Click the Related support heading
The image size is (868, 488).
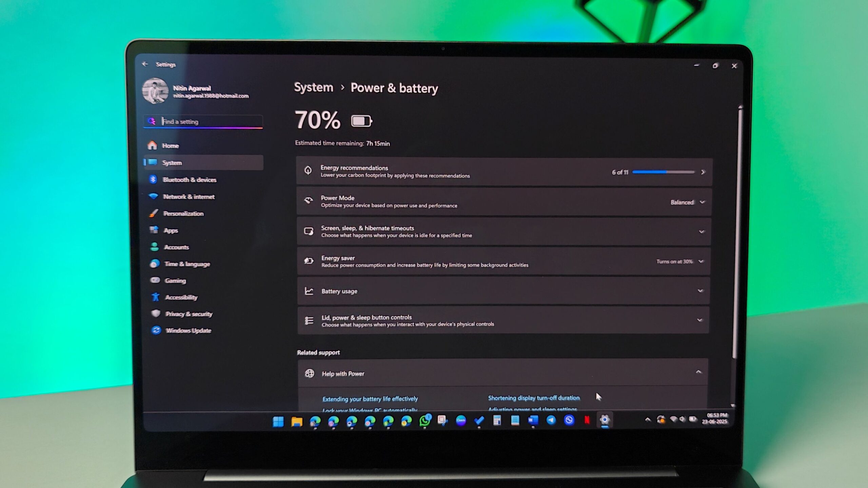pyautogui.click(x=318, y=352)
